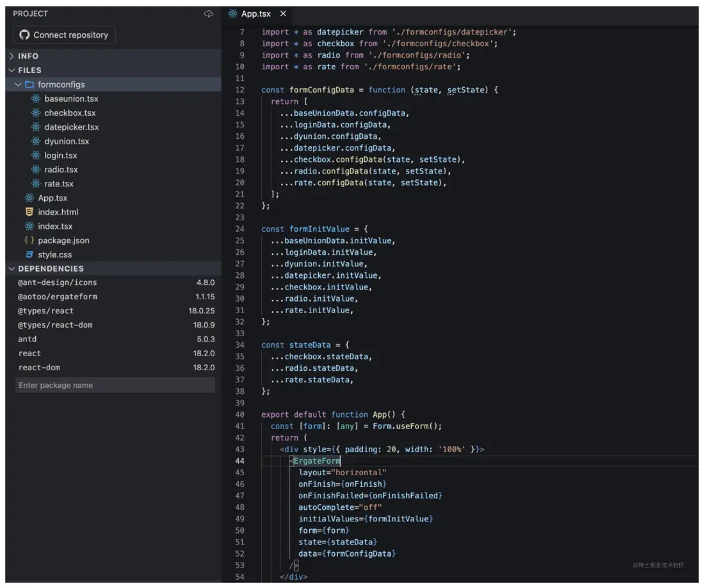Click the React icon on the App.tsx tab
The width and height of the screenshot is (703, 588).
[232, 14]
